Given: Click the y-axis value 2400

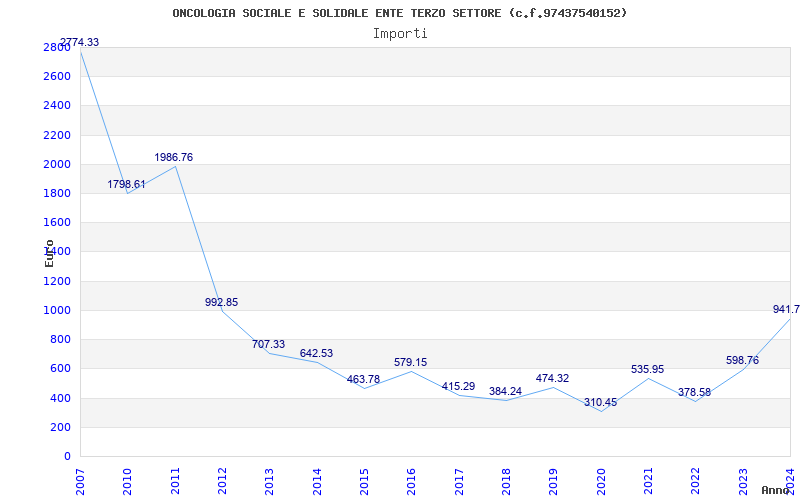Looking at the screenshot, I should [57, 106].
